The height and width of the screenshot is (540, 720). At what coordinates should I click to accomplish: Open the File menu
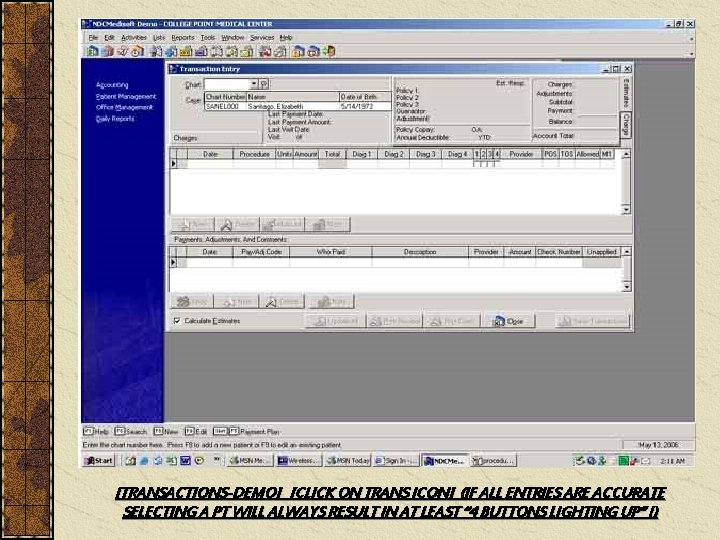[93, 38]
